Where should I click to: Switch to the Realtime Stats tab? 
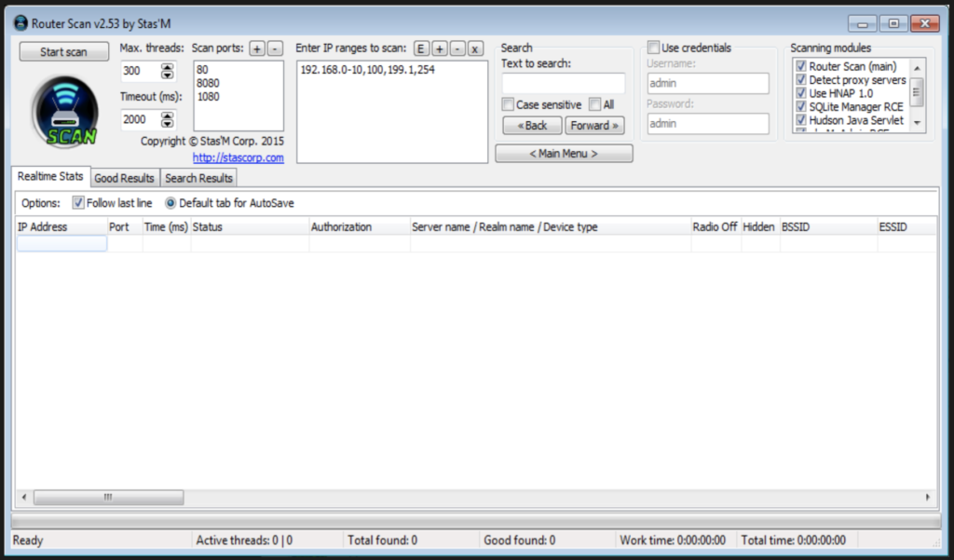[50, 176]
